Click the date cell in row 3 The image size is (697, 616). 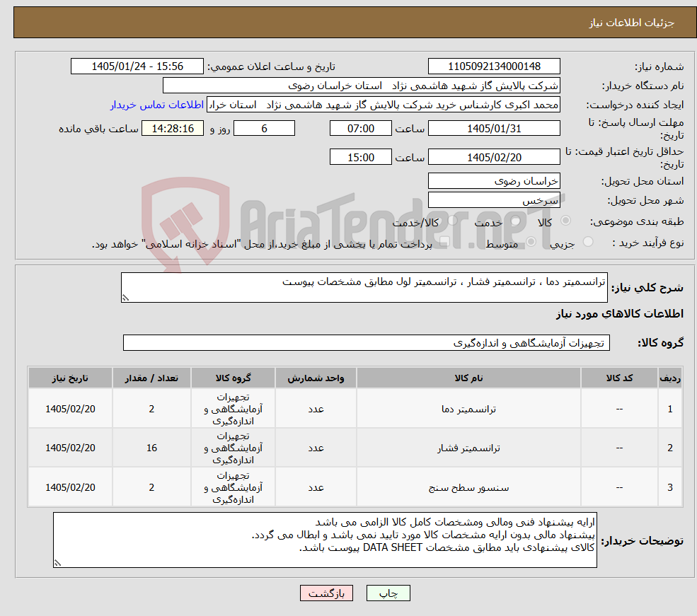[x=70, y=487]
